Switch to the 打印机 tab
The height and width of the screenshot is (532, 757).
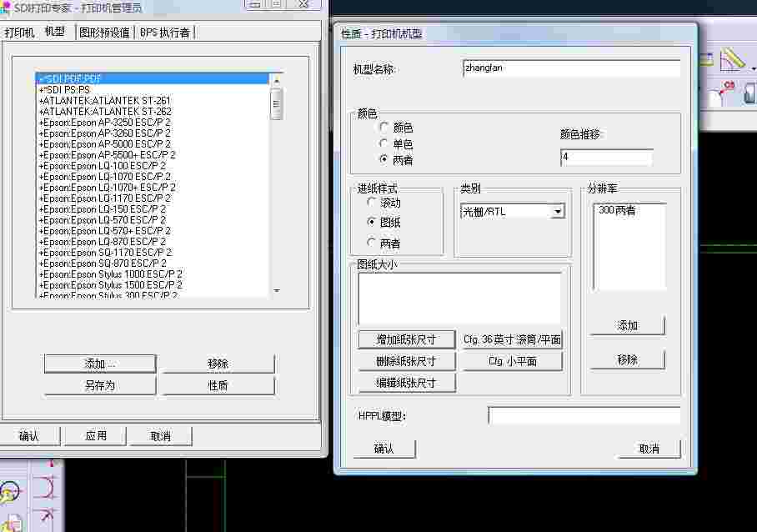[19, 33]
